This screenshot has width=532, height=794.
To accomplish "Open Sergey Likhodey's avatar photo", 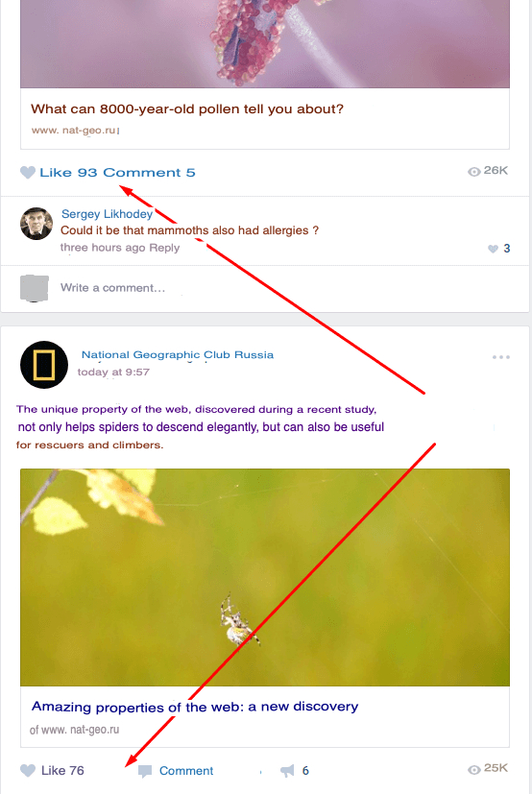I will click(x=36, y=224).
